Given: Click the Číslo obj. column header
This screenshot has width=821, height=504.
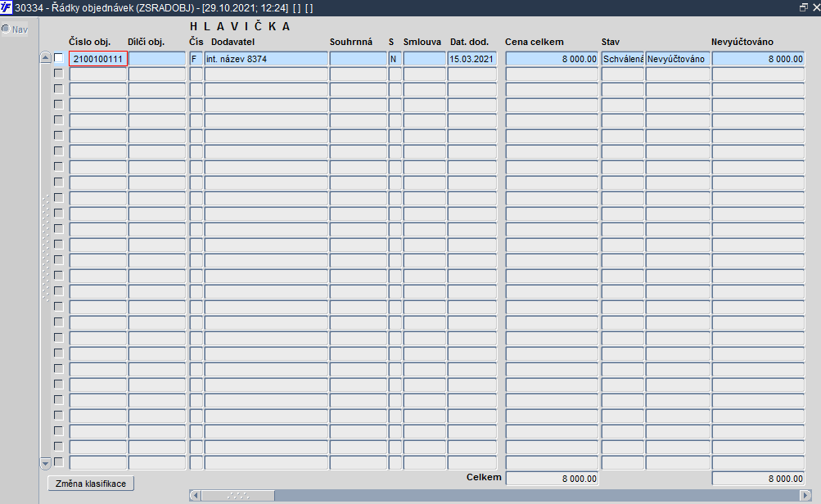Looking at the screenshot, I should point(89,42).
